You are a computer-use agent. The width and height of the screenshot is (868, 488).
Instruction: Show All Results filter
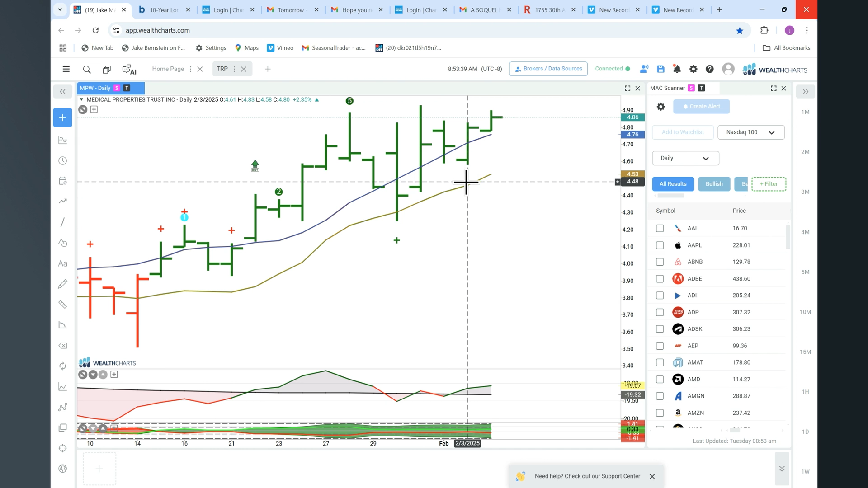[x=673, y=184]
